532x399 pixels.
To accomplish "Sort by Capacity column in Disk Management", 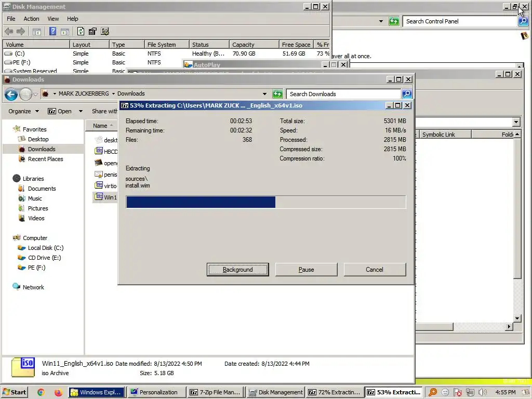I will pyautogui.click(x=254, y=45).
